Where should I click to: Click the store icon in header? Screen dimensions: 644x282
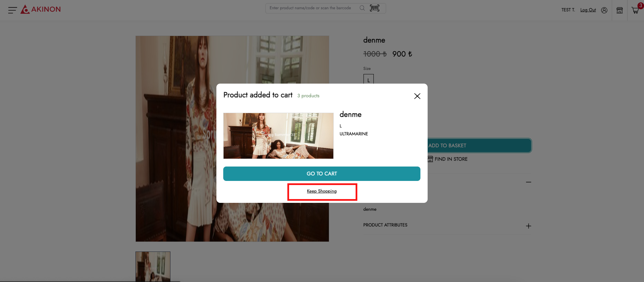[620, 10]
